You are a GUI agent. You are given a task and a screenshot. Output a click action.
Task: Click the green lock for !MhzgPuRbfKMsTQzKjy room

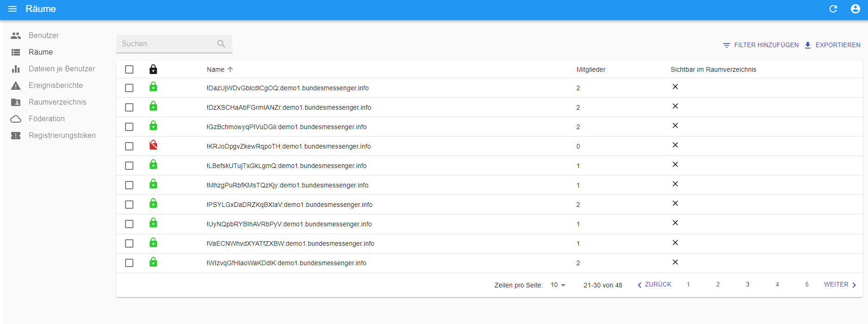[153, 184]
